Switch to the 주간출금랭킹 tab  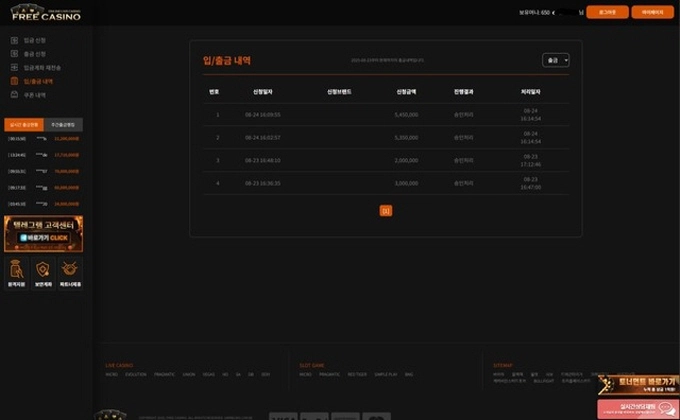point(63,125)
